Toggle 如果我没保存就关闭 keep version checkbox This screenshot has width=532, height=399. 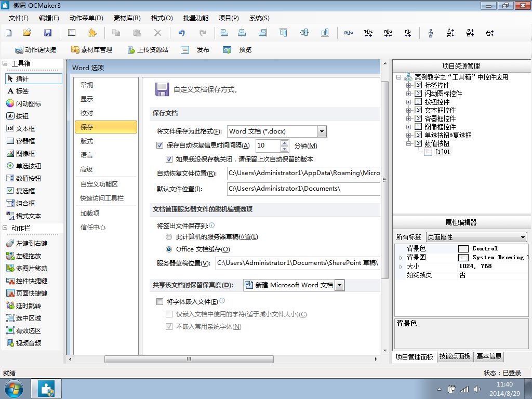coord(169,159)
